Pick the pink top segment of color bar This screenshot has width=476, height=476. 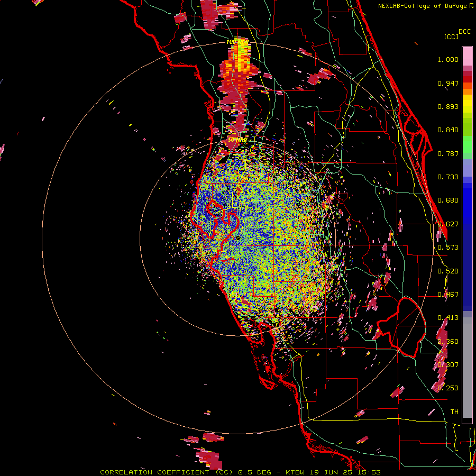467,57
